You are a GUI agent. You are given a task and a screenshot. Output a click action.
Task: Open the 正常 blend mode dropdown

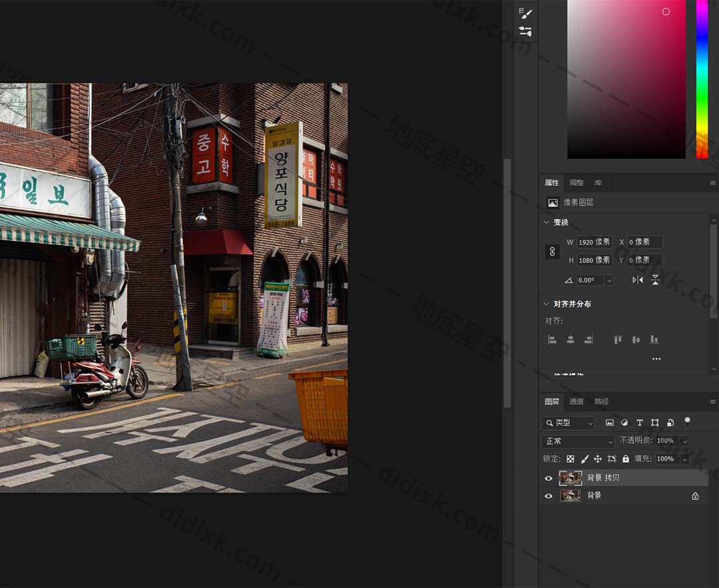tap(578, 441)
